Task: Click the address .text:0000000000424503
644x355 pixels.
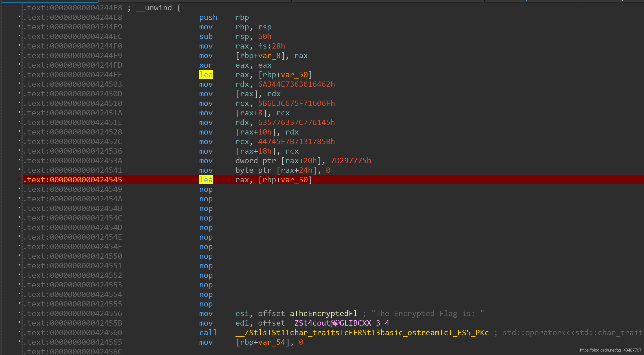Action: coord(73,84)
